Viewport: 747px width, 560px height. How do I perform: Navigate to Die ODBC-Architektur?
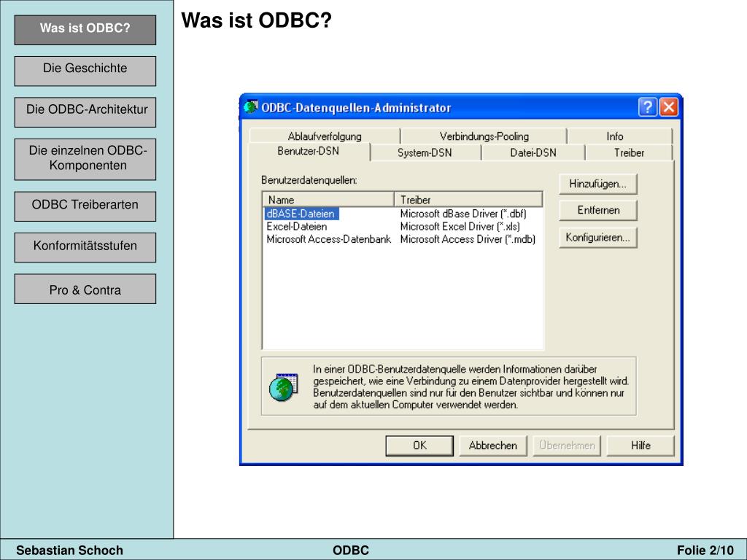point(85,112)
